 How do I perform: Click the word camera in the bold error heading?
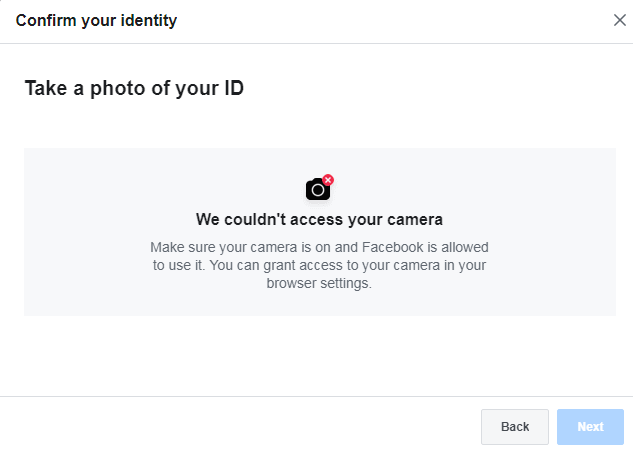415,220
